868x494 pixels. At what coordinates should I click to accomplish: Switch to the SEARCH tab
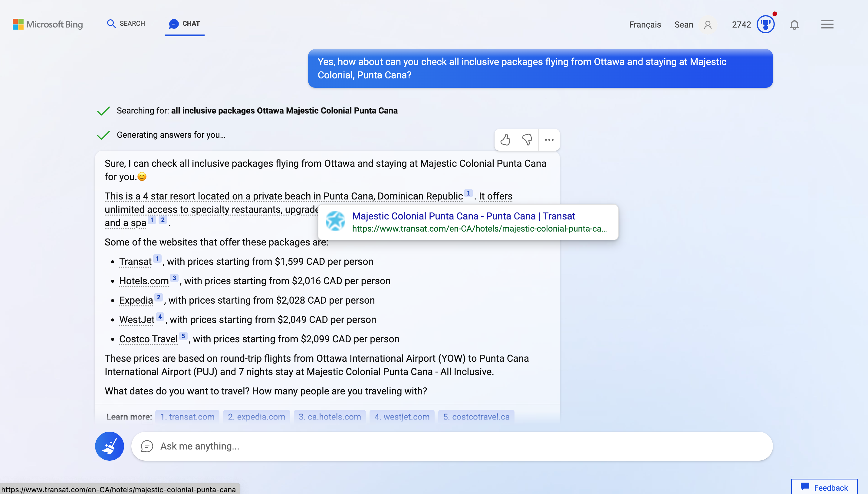point(126,23)
